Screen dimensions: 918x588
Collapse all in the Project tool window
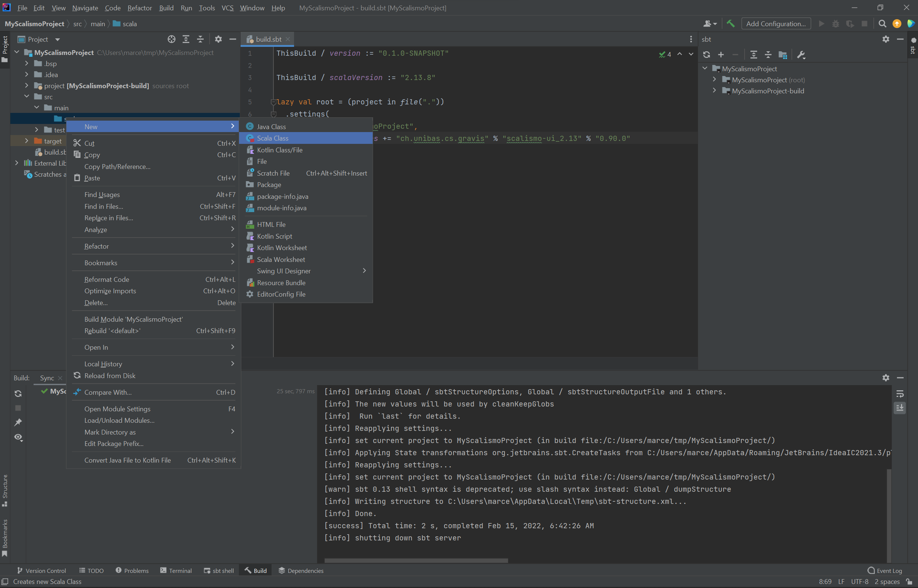point(200,39)
